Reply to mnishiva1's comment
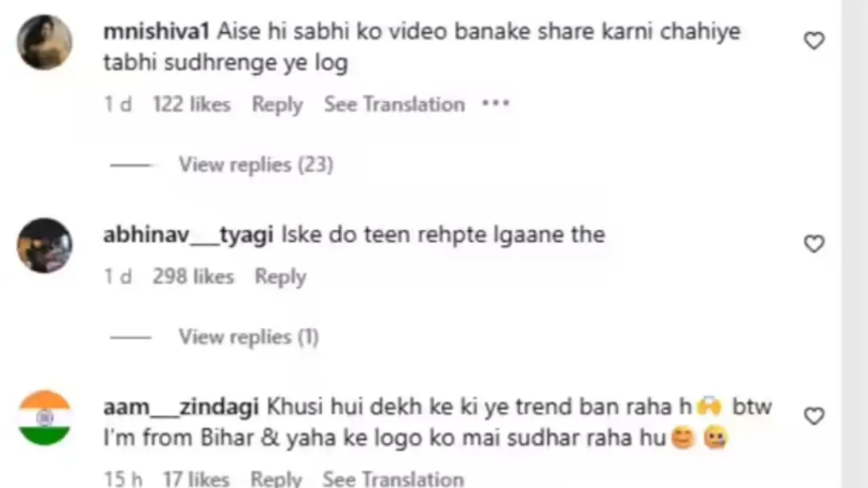The height and width of the screenshot is (488, 868). click(x=277, y=104)
